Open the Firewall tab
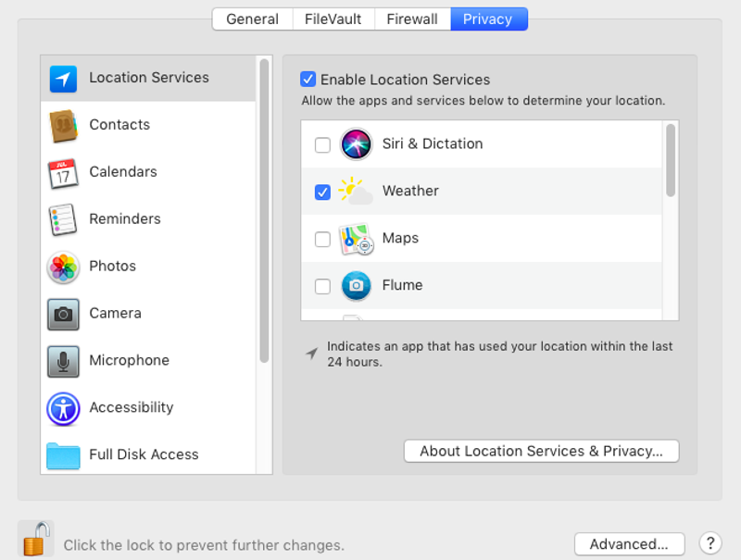The image size is (741, 560). (411, 19)
